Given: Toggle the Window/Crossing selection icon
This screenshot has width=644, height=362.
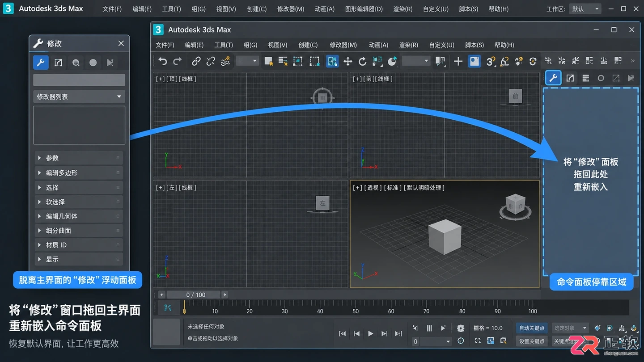Looking at the screenshot, I should point(315,61).
